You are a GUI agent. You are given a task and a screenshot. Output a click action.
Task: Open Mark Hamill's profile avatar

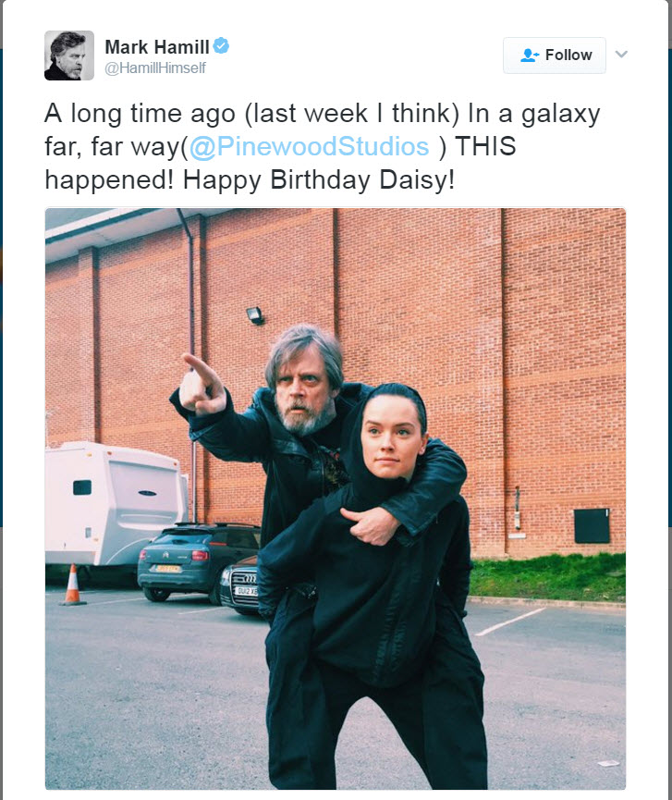click(69, 55)
